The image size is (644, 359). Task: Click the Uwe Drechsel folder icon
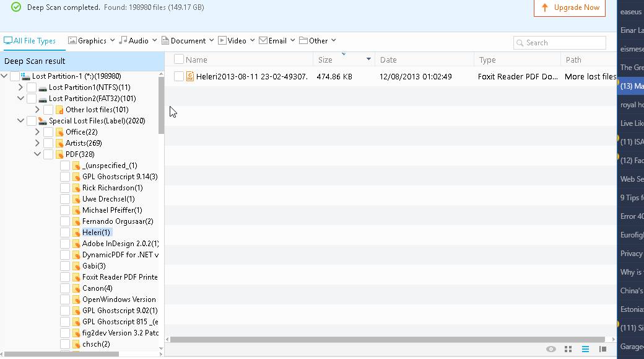[76, 199]
